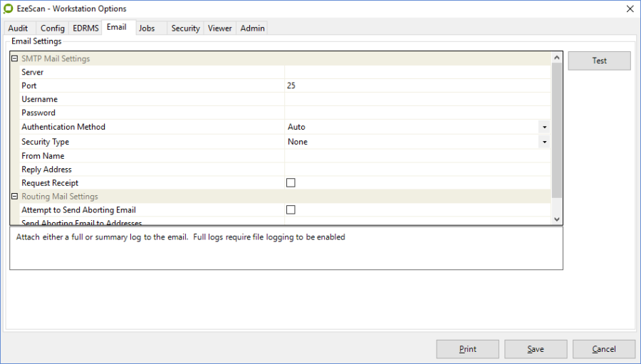Open the Security tab
Image resolution: width=641 pixels, height=364 pixels.
[x=185, y=28]
